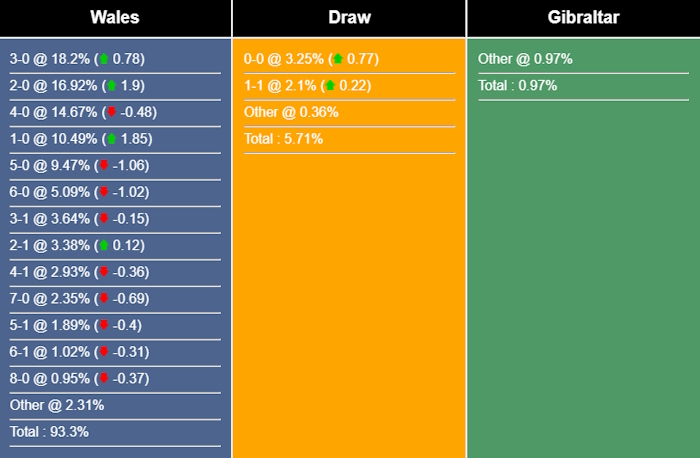Click the green up arrow beside 1-0 score
The width and height of the screenshot is (700, 458).
pos(110,139)
